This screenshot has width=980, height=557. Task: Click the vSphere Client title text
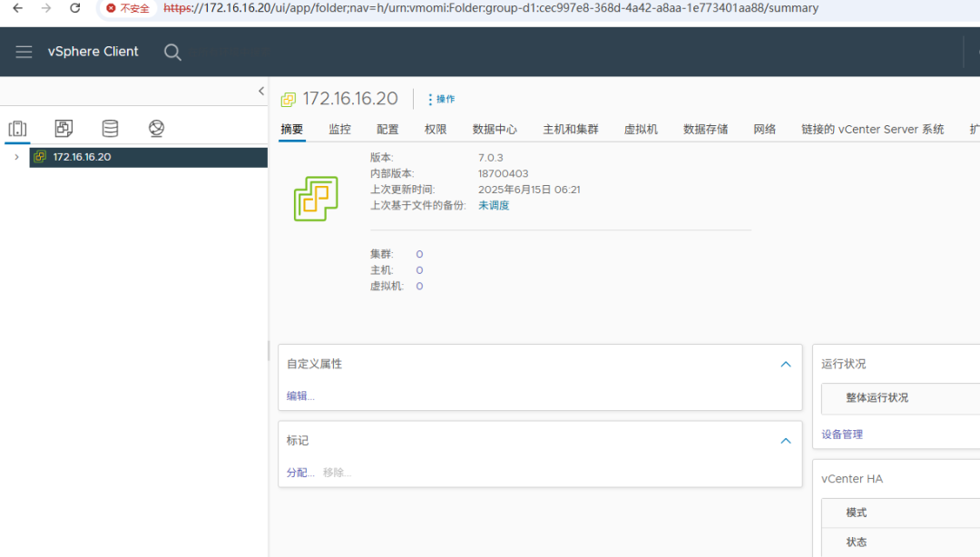93,52
